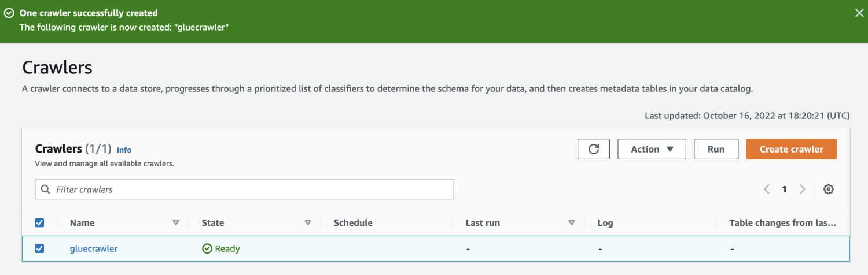Focus the Filter crawlers search field
868x275 pixels.
pos(249,189)
